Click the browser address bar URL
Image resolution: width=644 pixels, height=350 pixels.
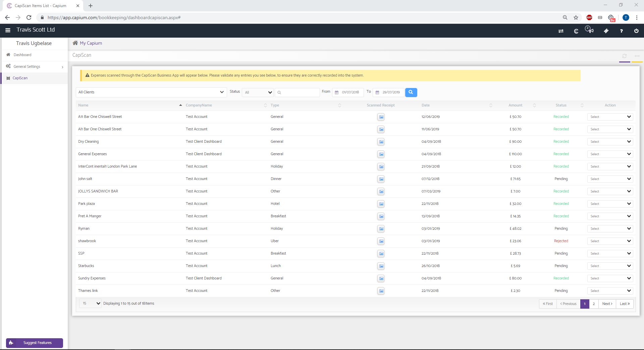114,17
